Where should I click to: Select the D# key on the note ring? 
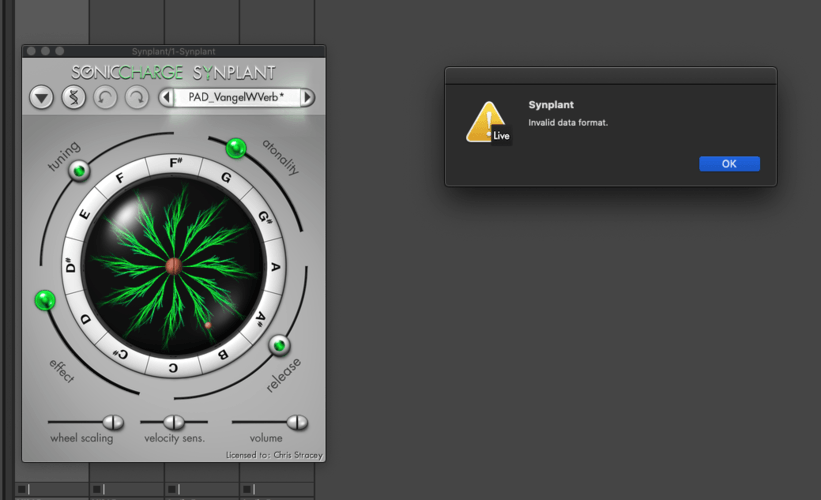(x=71, y=265)
